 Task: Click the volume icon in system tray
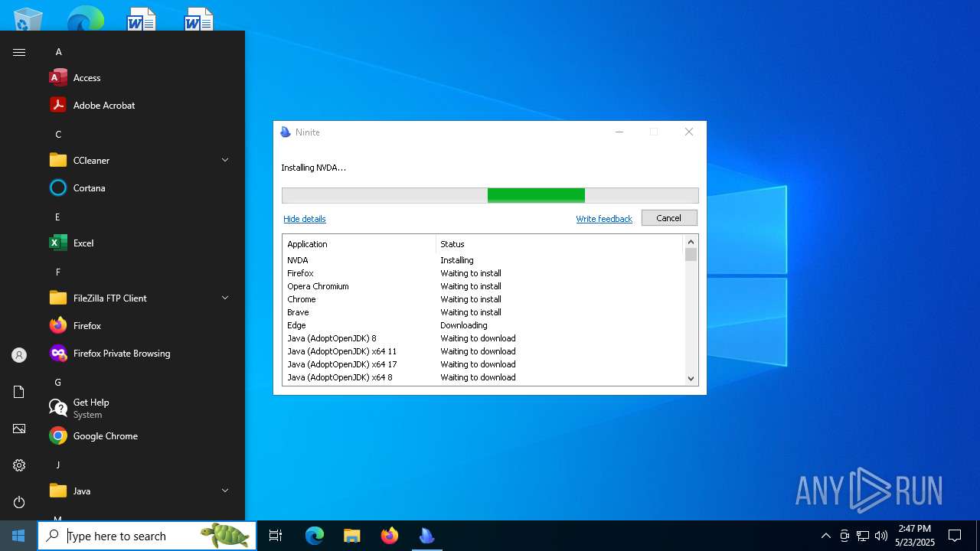pos(881,536)
